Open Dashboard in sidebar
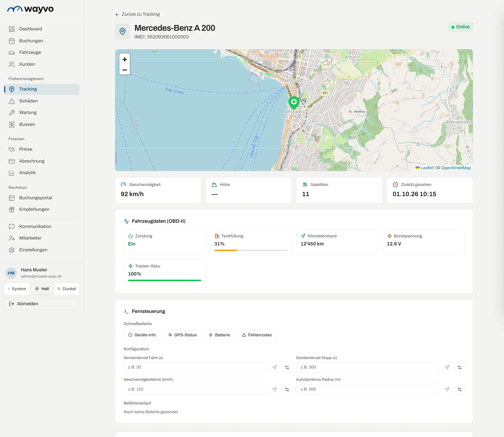Screen dimensions: 504x437 click(42, 29)
